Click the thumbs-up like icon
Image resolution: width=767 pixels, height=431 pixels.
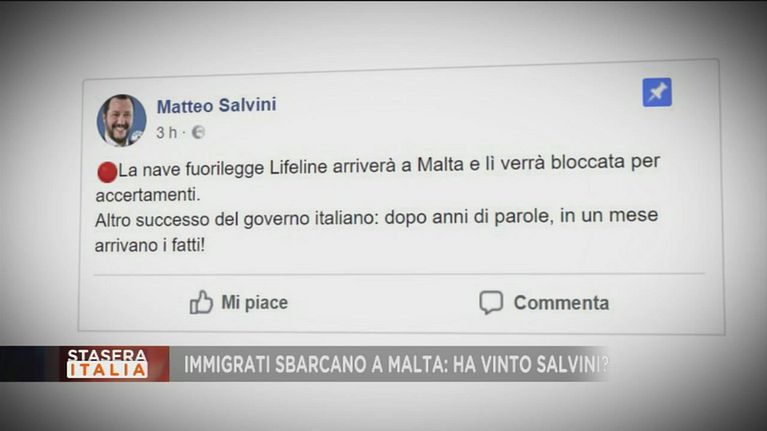(201, 302)
